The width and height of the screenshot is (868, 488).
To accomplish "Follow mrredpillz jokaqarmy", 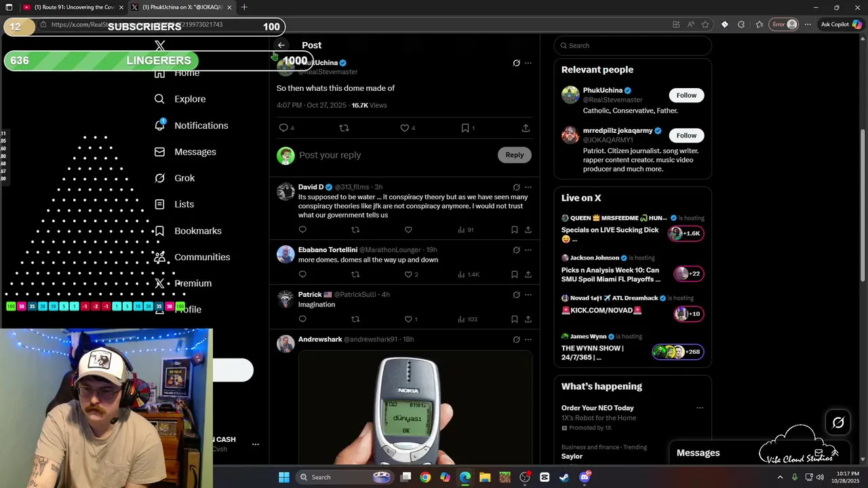I will (x=686, y=136).
